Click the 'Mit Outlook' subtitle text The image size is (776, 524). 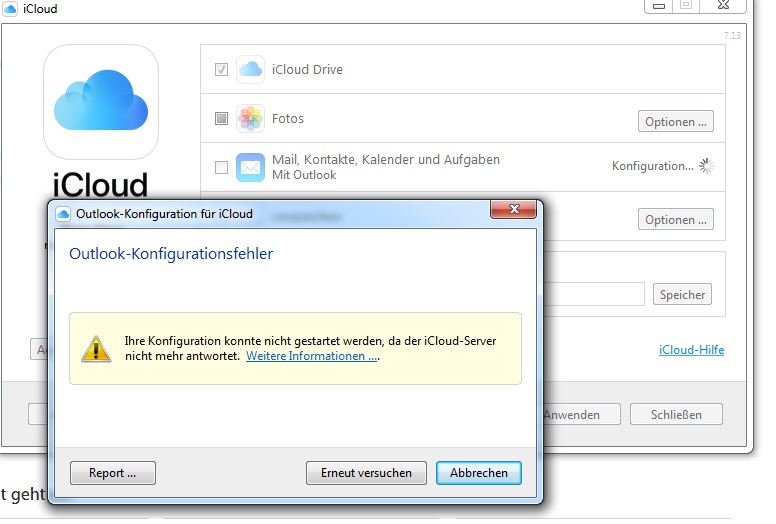pyautogui.click(x=304, y=175)
